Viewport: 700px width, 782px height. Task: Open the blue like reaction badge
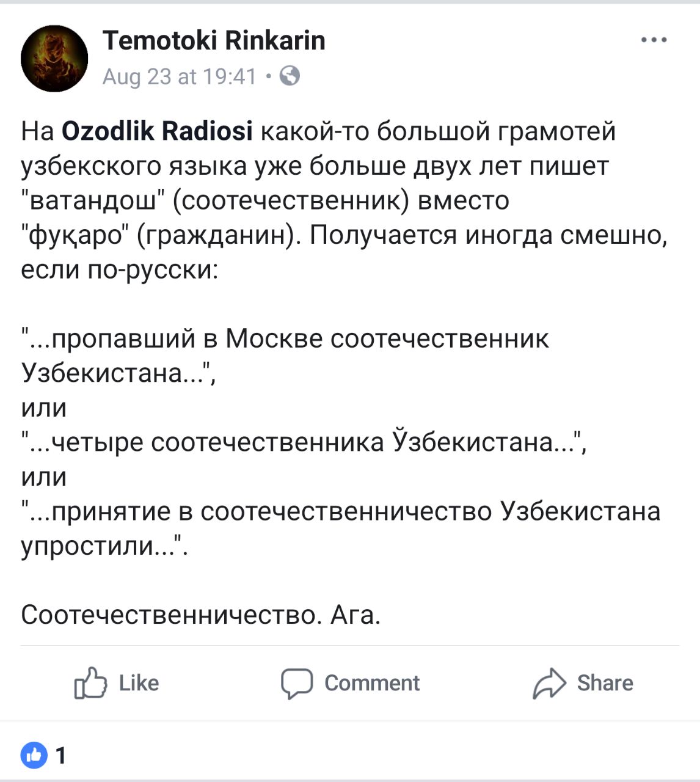[34, 755]
